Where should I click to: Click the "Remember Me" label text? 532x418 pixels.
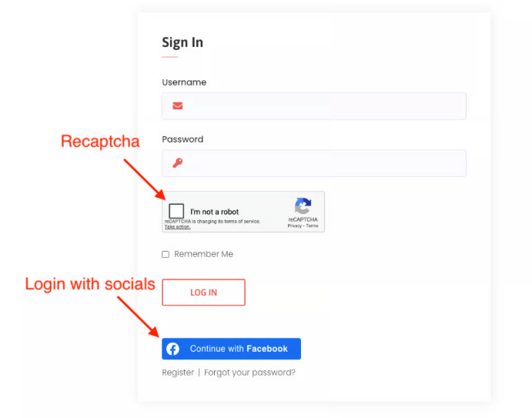203,254
